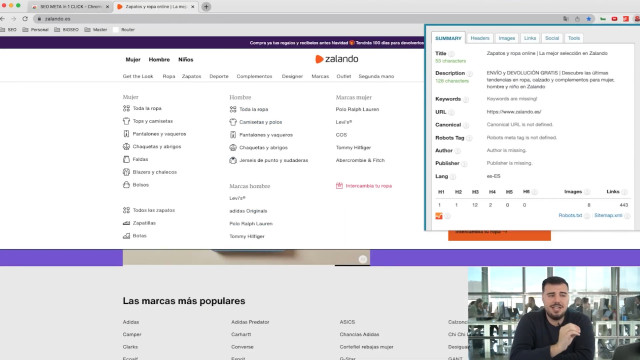Click the info icon next to Robots Tag
The width and height of the screenshot is (640, 360).
pyautogui.click(x=469, y=138)
